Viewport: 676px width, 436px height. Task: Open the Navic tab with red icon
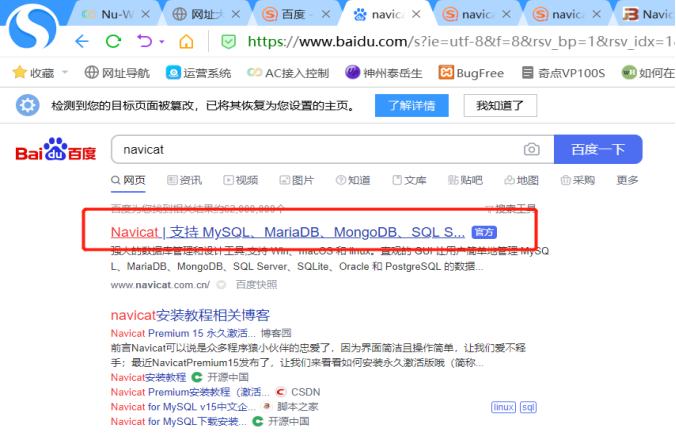(x=648, y=14)
